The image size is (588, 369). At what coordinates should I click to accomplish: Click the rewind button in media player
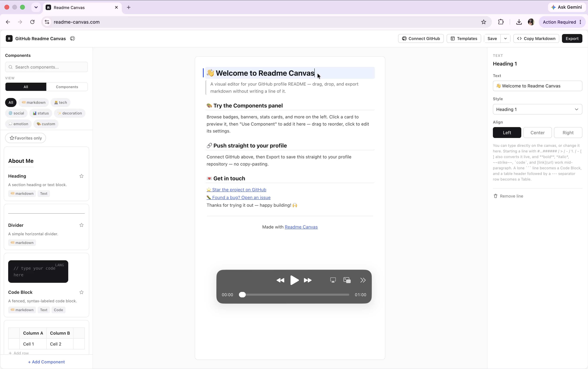pyautogui.click(x=280, y=280)
